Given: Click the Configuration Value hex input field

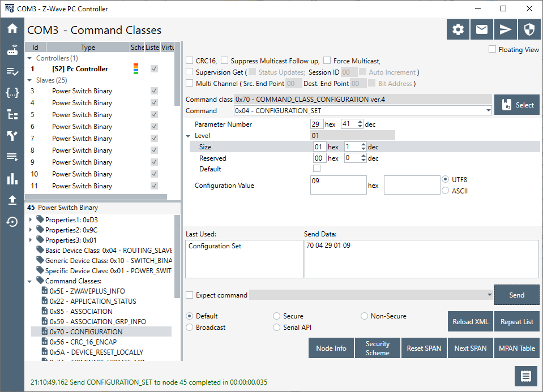Looking at the screenshot, I should [338, 185].
